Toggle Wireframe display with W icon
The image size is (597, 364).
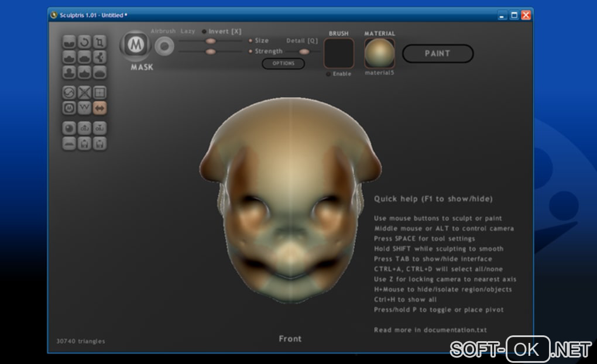click(84, 108)
